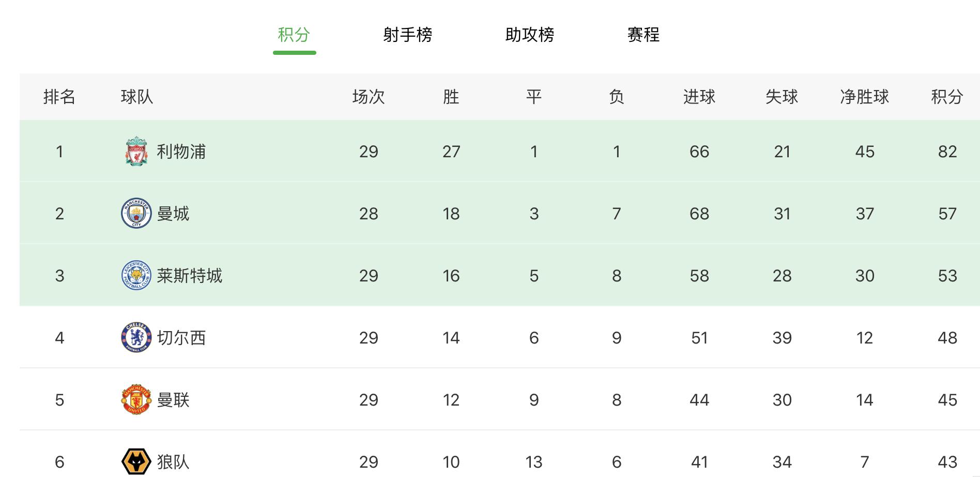Click the Wolves wolf-head badge icon
This screenshot has height=477, width=980.
(x=135, y=459)
